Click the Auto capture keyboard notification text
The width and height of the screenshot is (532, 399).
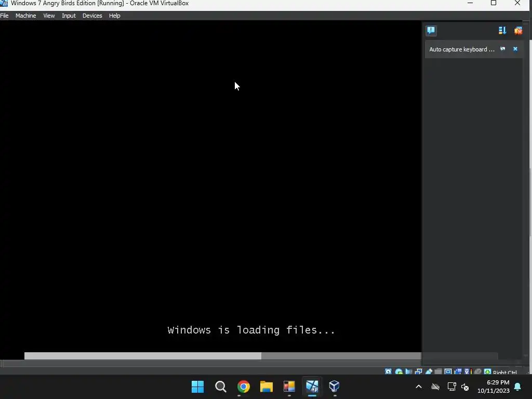[462, 49]
